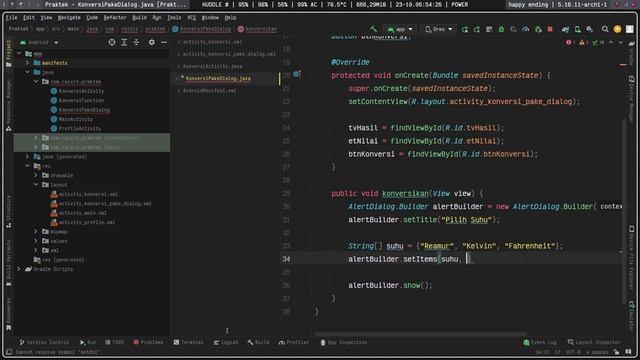Hide the Project tool window

click(164, 42)
